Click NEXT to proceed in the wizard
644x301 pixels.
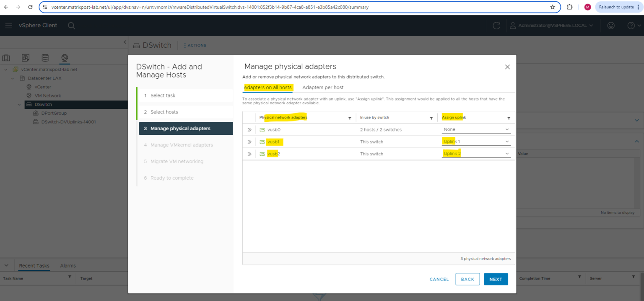pyautogui.click(x=496, y=279)
